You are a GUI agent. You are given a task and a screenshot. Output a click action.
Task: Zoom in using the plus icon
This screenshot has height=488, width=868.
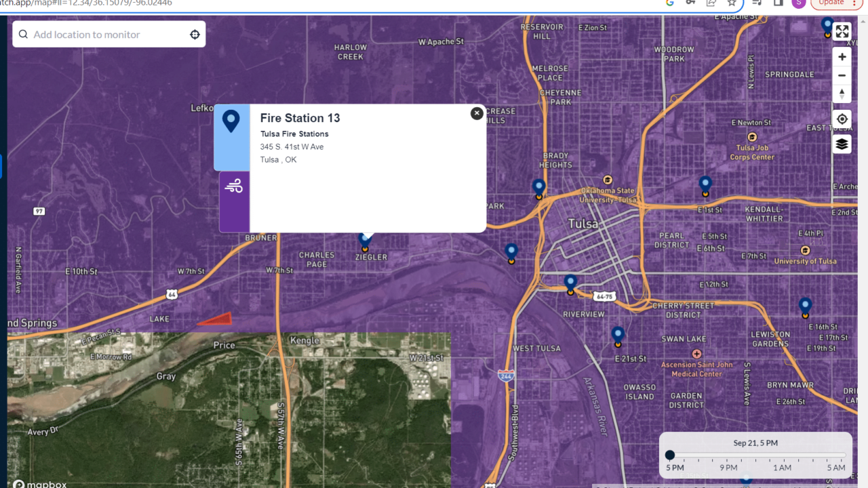click(842, 57)
